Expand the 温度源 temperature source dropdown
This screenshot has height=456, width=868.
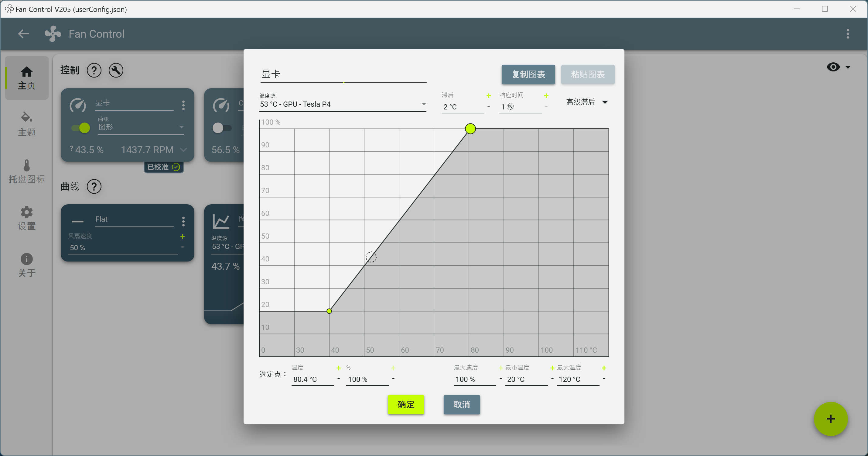[x=343, y=104]
